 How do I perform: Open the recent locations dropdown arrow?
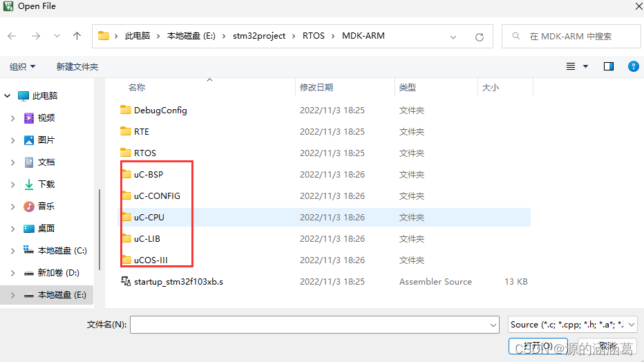[x=57, y=36]
